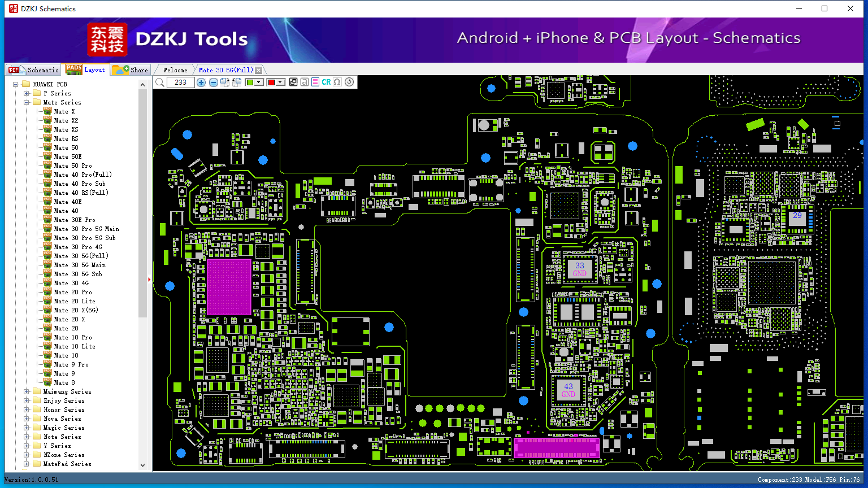Expand the Y Series folder
Image resolution: width=868 pixels, height=488 pixels.
click(26, 446)
